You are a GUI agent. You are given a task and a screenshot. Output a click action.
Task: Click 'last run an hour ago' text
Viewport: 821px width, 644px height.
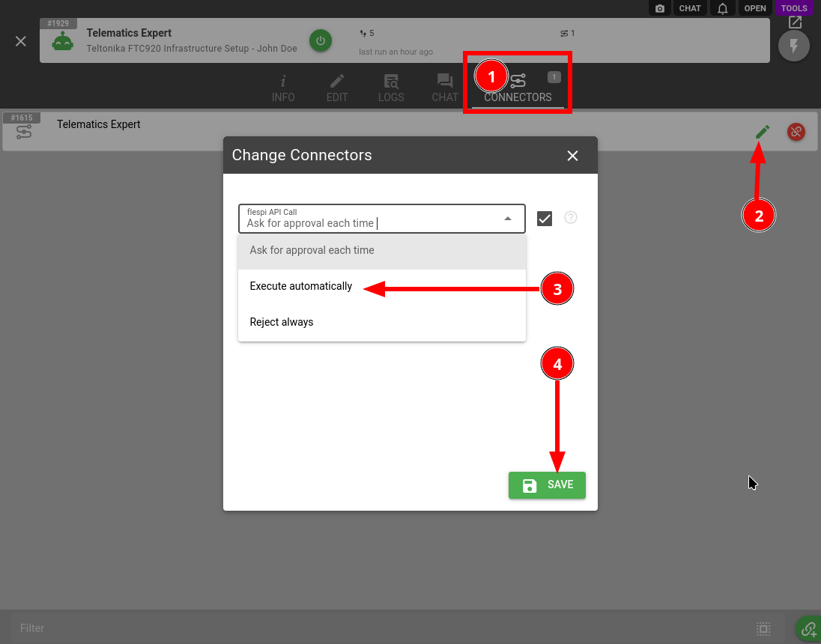click(x=396, y=52)
